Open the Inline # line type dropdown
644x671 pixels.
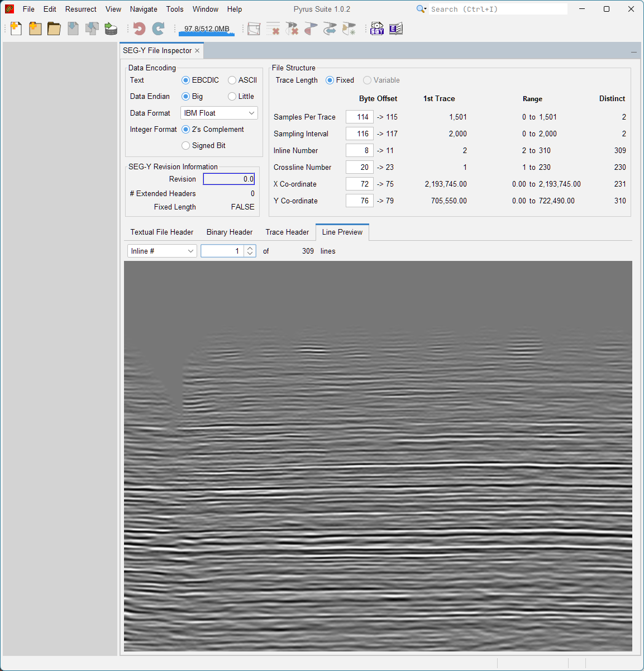point(162,251)
